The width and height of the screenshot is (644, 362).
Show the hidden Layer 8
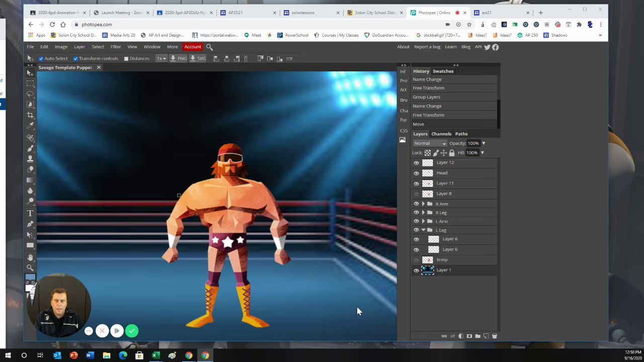click(416, 194)
